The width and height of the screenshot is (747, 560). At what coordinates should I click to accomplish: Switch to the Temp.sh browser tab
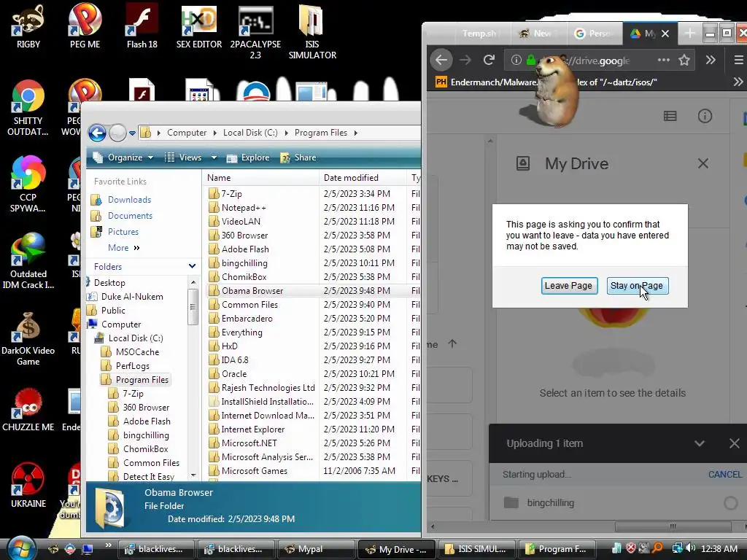click(479, 34)
